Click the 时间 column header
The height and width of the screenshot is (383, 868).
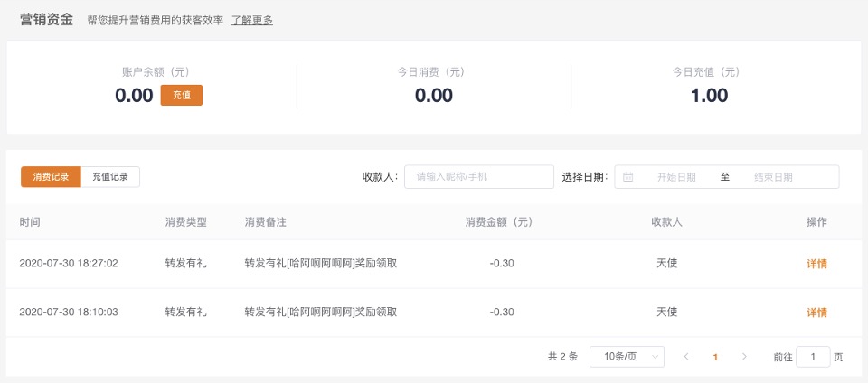point(30,222)
